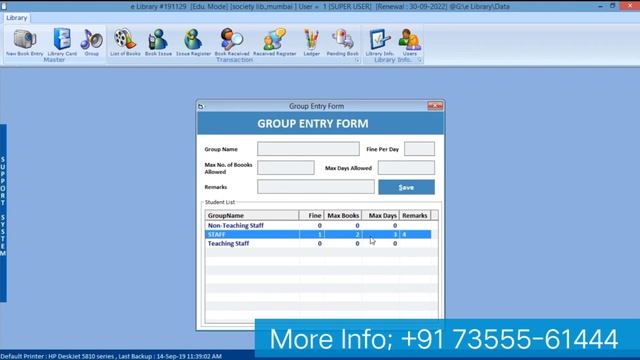The image size is (640, 360).
Task: Open the Users icon
Action: point(410,42)
